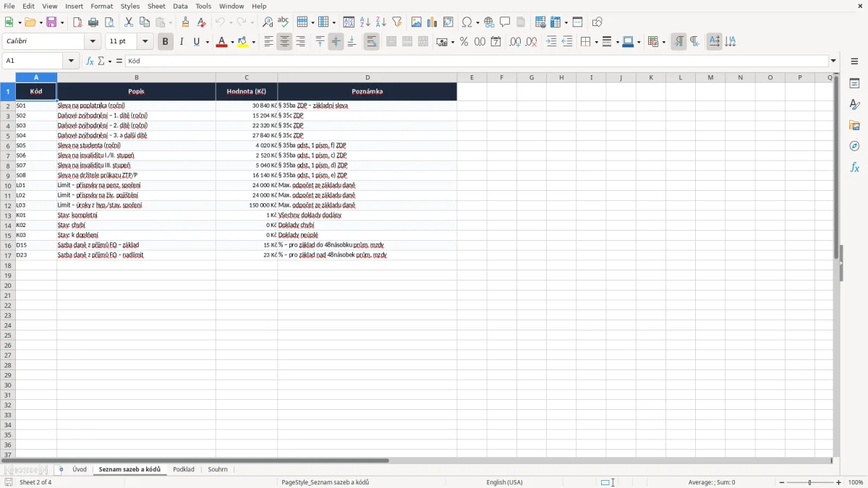Run the Spelling check icon
This screenshot has width=868, height=488.
[284, 22]
